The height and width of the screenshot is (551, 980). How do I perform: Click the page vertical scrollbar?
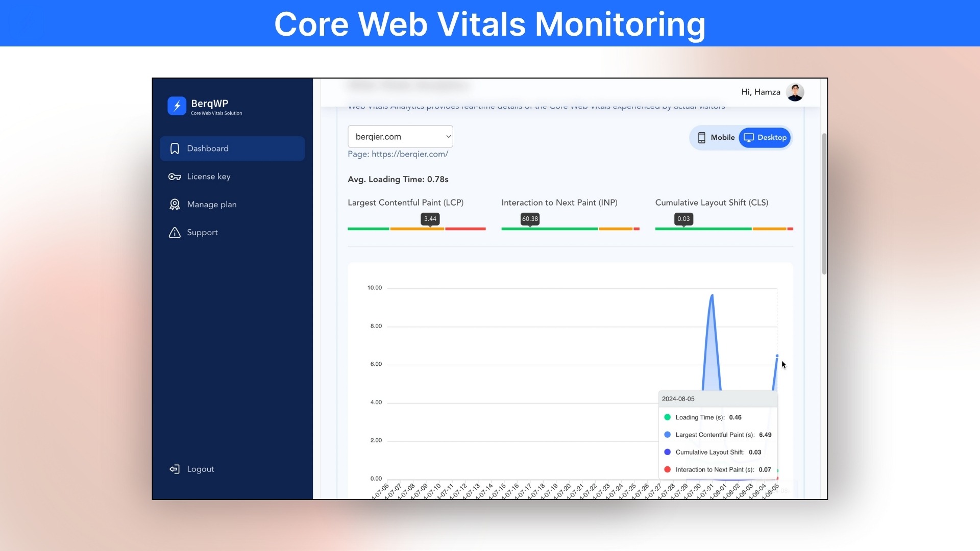824,204
